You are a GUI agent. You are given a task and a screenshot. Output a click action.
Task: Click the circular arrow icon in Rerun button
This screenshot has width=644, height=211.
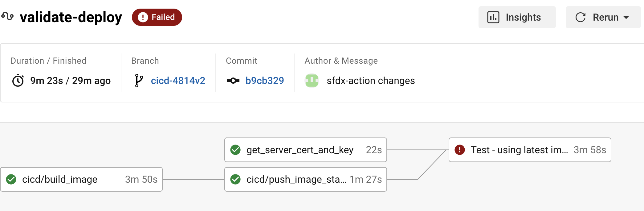click(x=581, y=17)
